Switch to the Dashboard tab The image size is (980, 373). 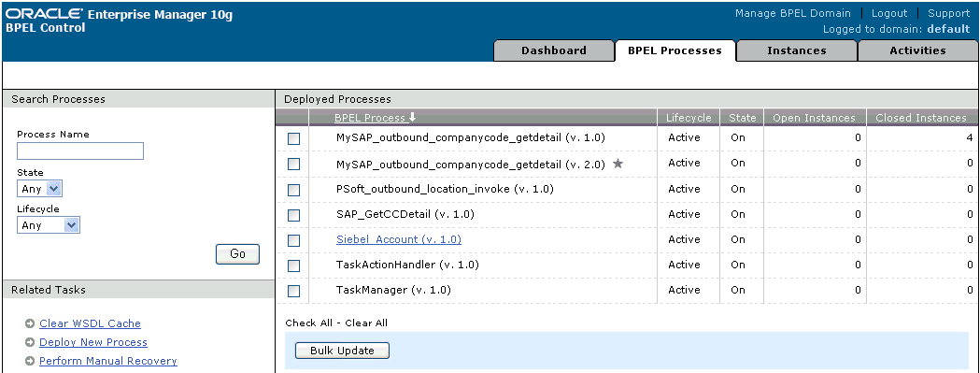[x=554, y=50]
